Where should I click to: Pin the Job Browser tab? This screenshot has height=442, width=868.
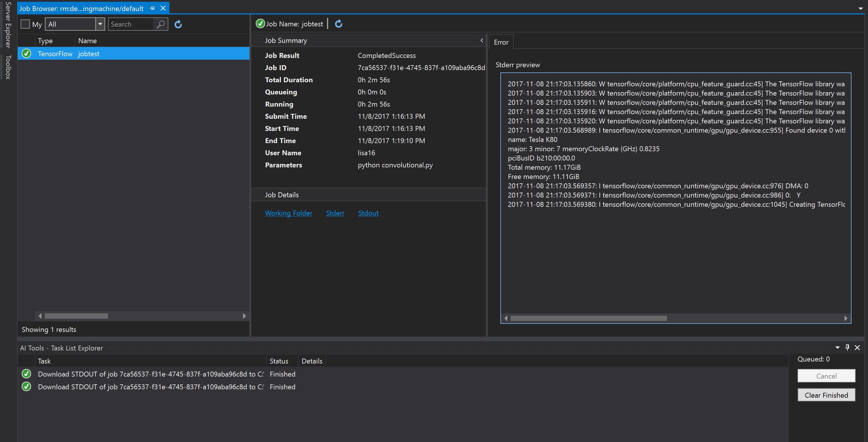tap(152, 8)
